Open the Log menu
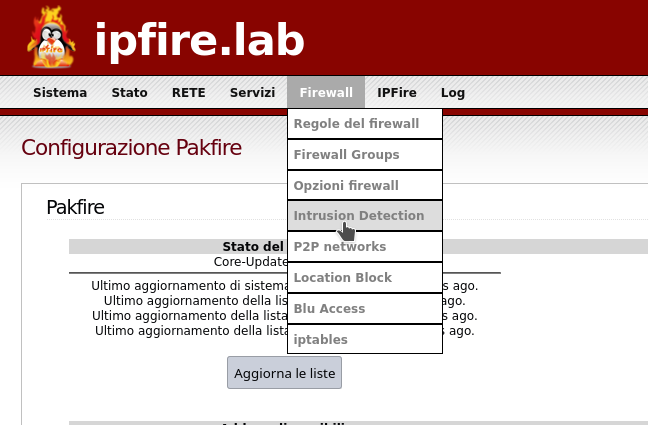The height and width of the screenshot is (425, 648). tap(453, 93)
